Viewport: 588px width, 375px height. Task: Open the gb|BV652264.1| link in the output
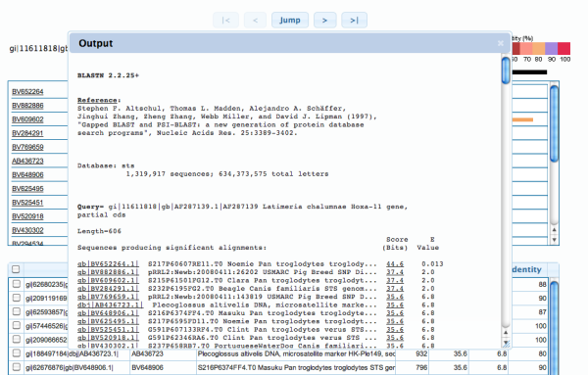point(108,264)
